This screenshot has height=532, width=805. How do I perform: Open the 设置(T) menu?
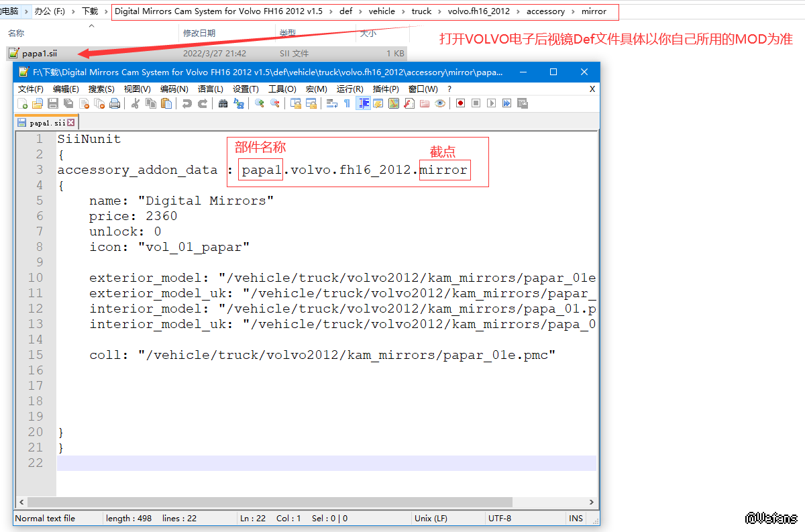point(246,89)
